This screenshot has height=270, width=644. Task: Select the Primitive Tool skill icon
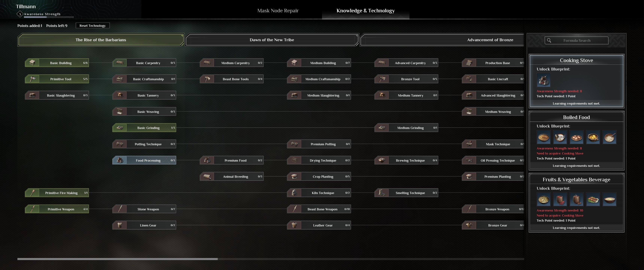[32, 79]
